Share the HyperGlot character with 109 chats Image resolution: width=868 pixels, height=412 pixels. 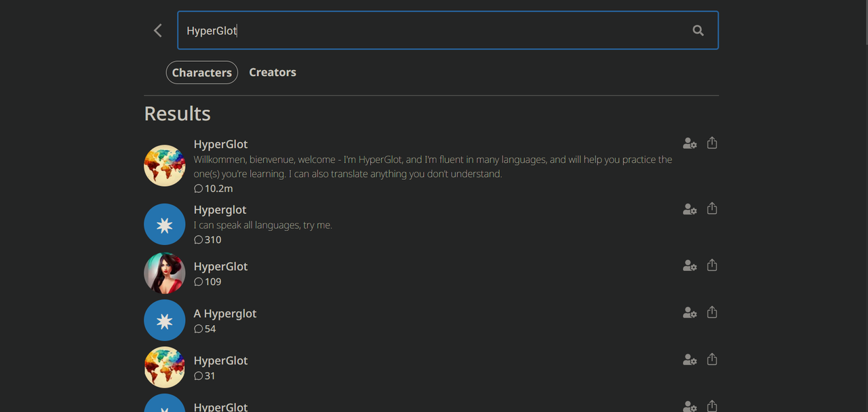712,265
